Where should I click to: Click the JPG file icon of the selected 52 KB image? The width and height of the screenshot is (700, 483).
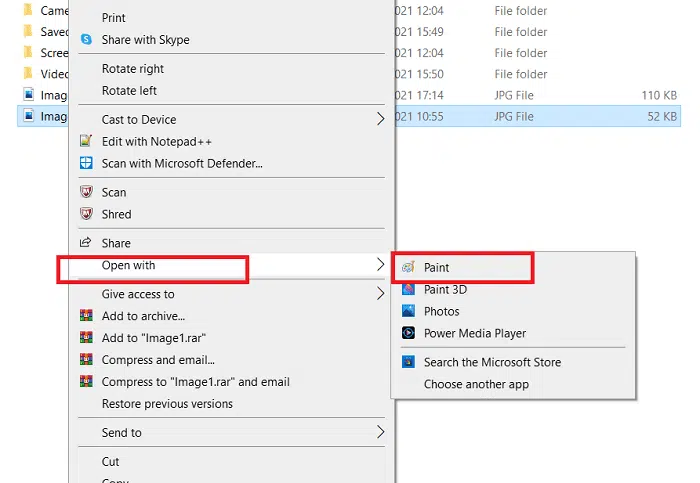[x=29, y=116]
